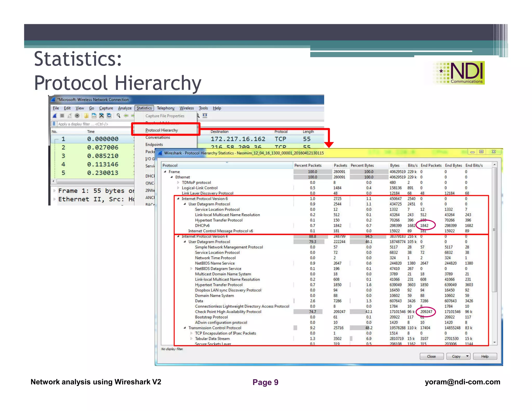
Task: Click the resize columns toolbar icon
Action: [205, 116]
